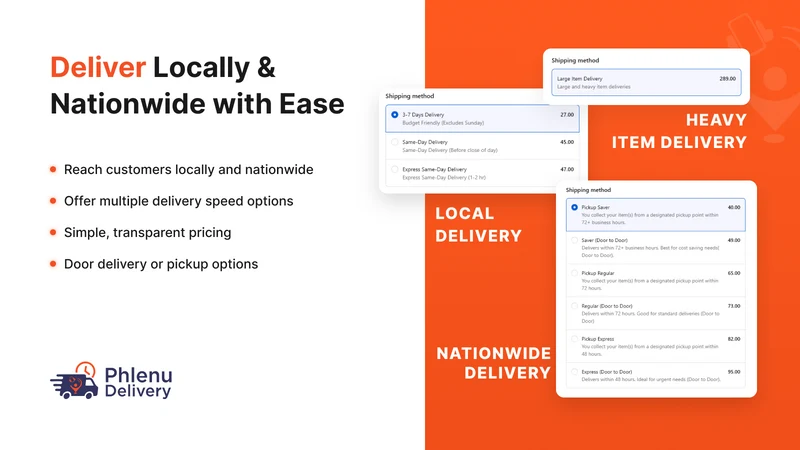Select the Saver (Door to Door) radio button
This screenshot has width=800, height=450.
coord(574,240)
